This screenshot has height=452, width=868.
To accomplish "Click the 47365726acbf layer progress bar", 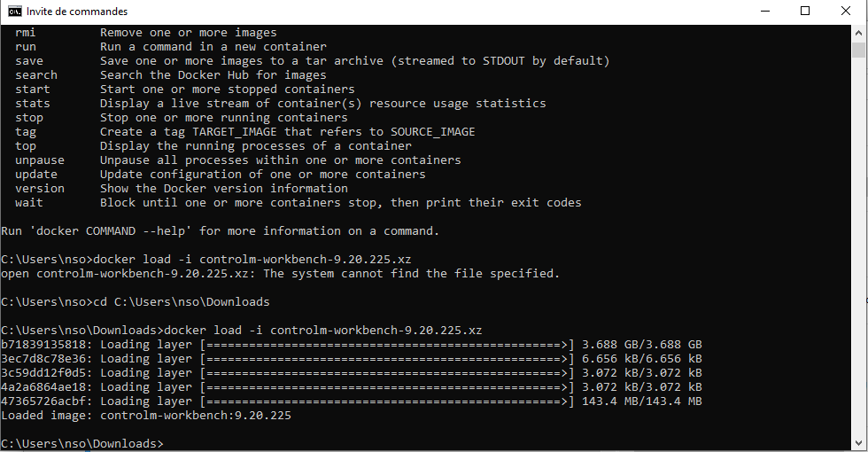I will coord(388,401).
